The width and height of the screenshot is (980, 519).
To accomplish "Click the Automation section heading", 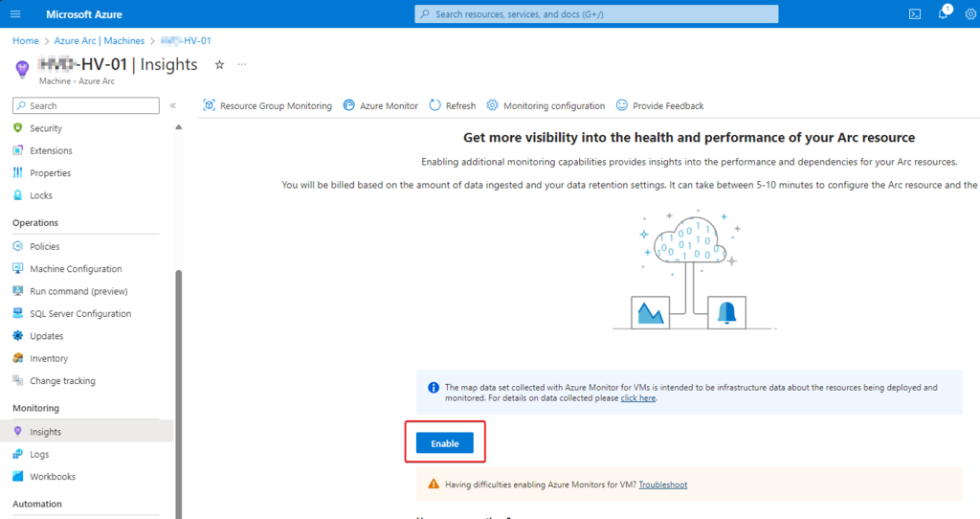I will tap(37, 504).
